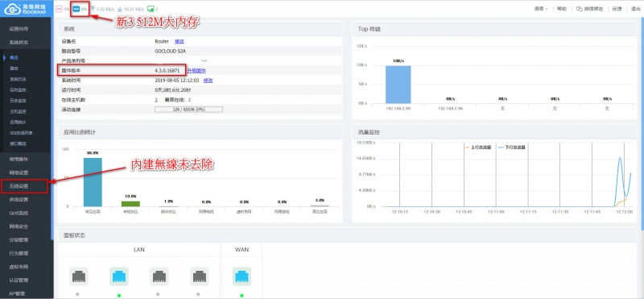Toggle 上行总流量 legend in traffic chart

(478, 147)
